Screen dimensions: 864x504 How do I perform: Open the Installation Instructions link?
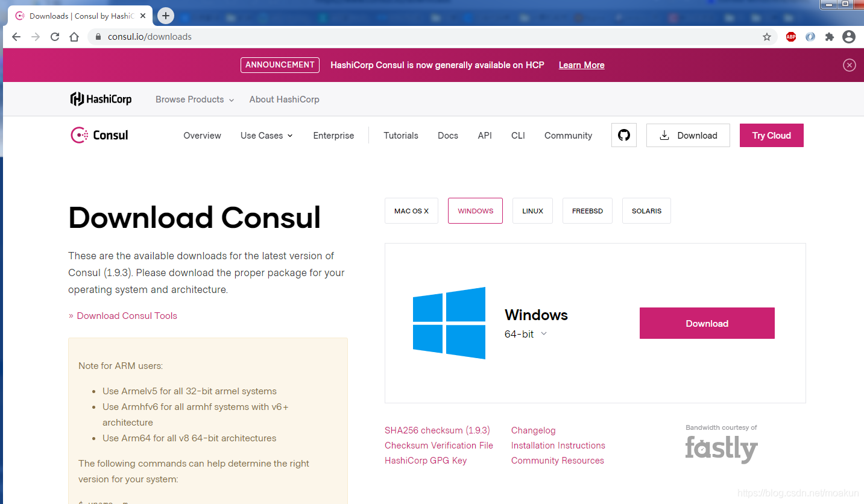tap(558, 446)
